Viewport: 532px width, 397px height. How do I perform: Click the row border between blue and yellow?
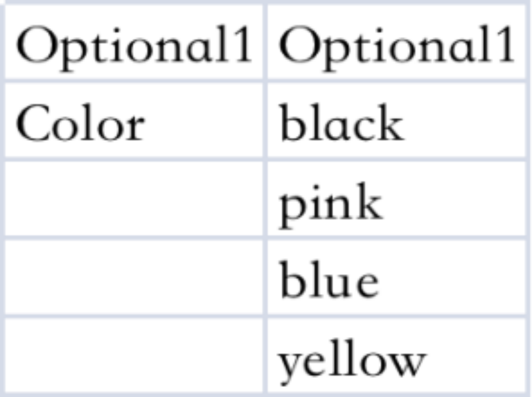[396, 316]
